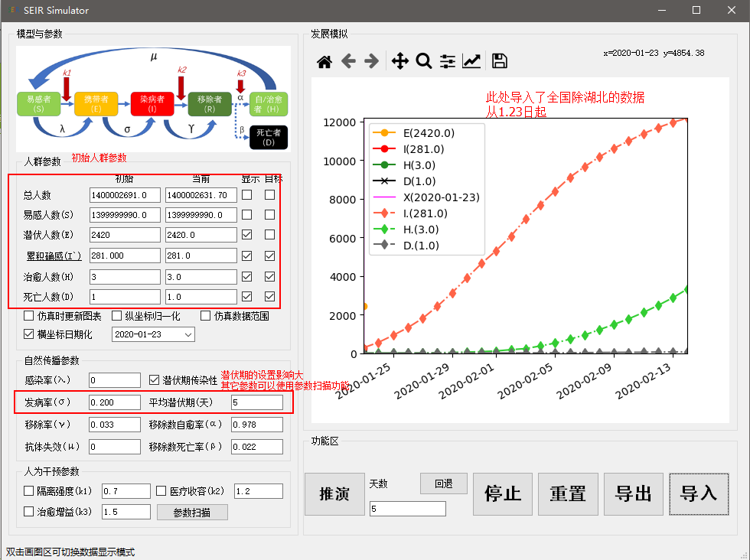Enable the 隔离强度(k1) checkbox
Viewport: 750px width, 560px height.
[29, 490]
